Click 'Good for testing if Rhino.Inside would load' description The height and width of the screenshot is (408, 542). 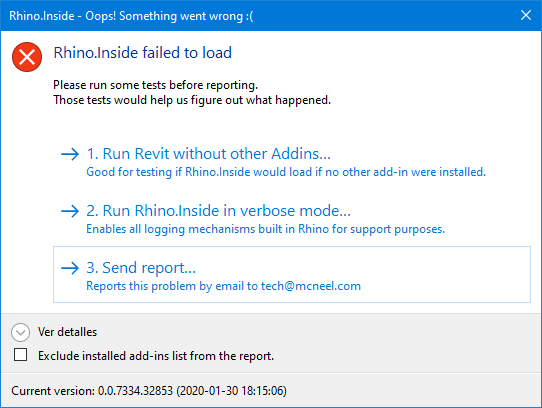point(286,172)
